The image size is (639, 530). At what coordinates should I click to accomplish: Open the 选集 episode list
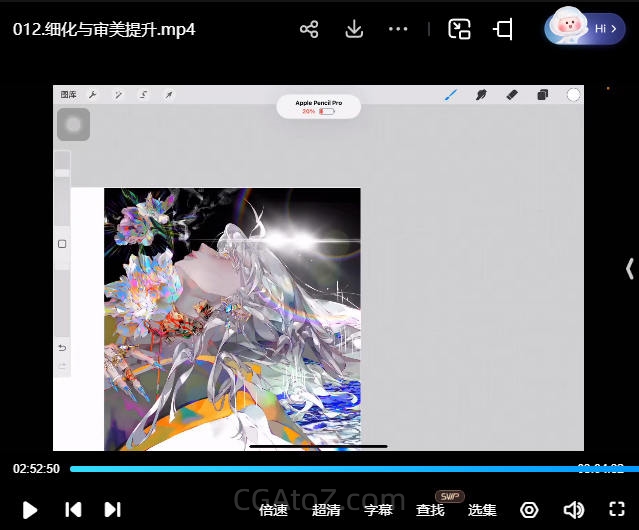pos(482,510)
